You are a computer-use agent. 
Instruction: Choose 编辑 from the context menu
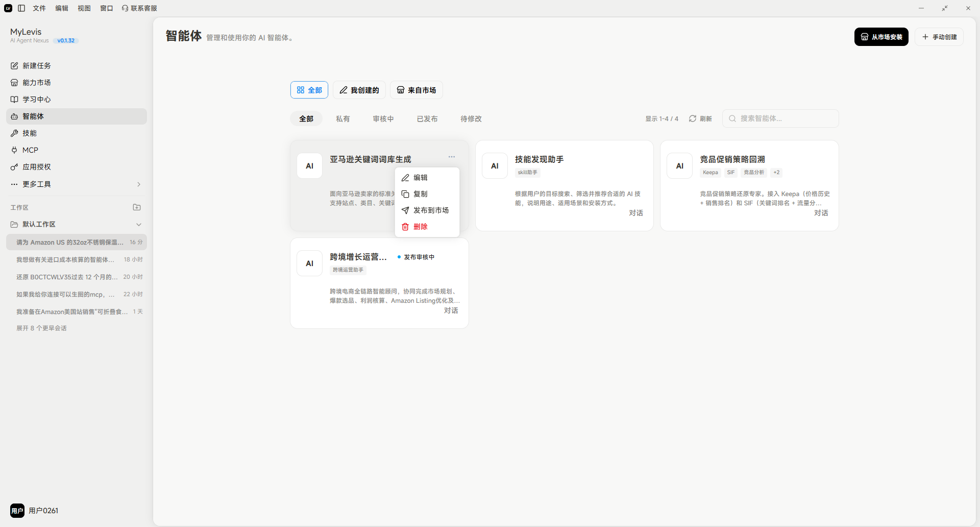pos(427,178)
